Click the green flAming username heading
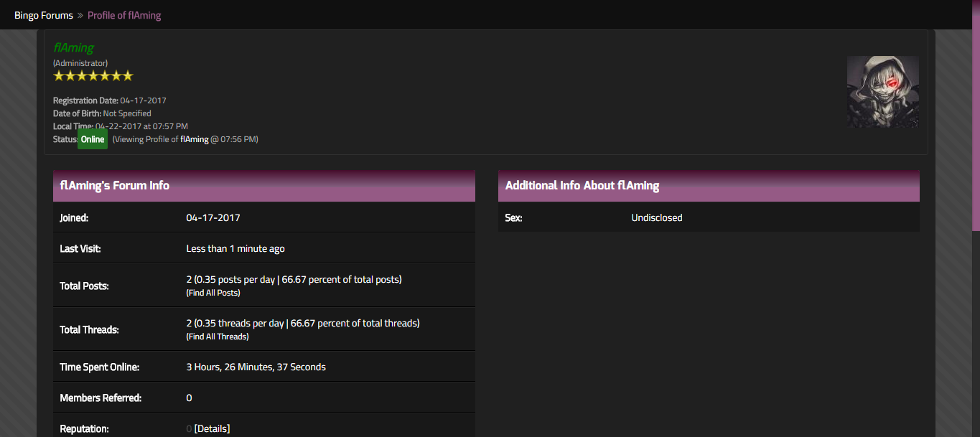 tap(74, 47)
